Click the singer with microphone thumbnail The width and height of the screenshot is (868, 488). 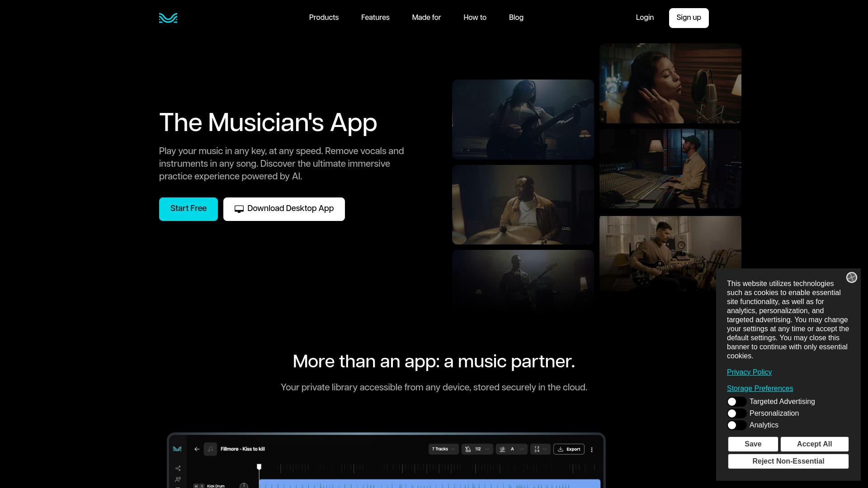[670, 84]
